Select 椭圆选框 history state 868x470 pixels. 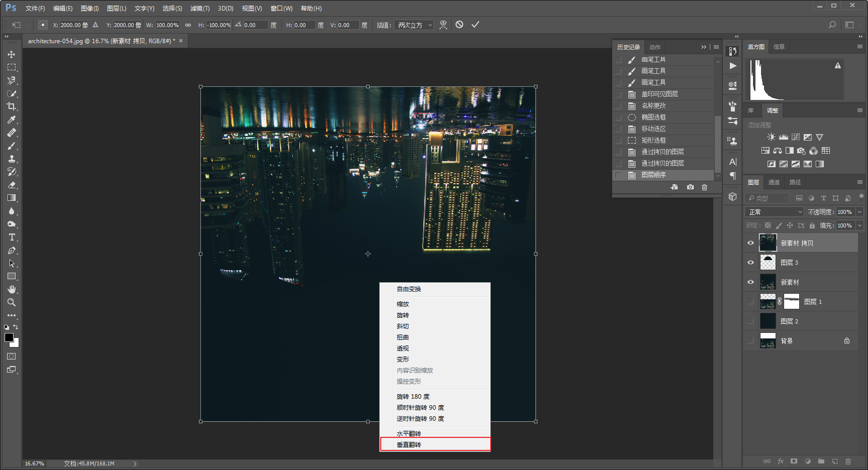tap(664, 117)
